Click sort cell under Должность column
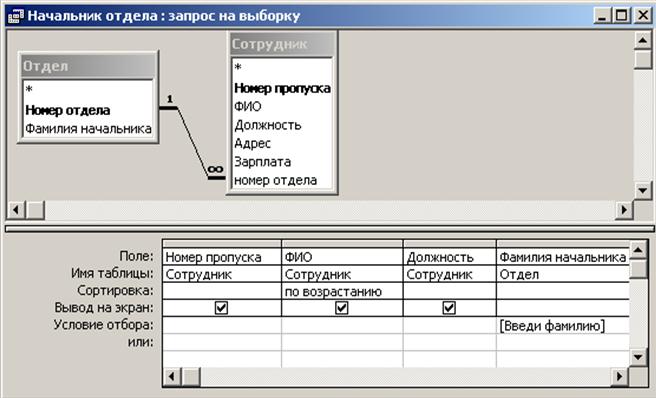Image resolution: width=656 pixels, height=398 pixels. [x=450, y=291]
